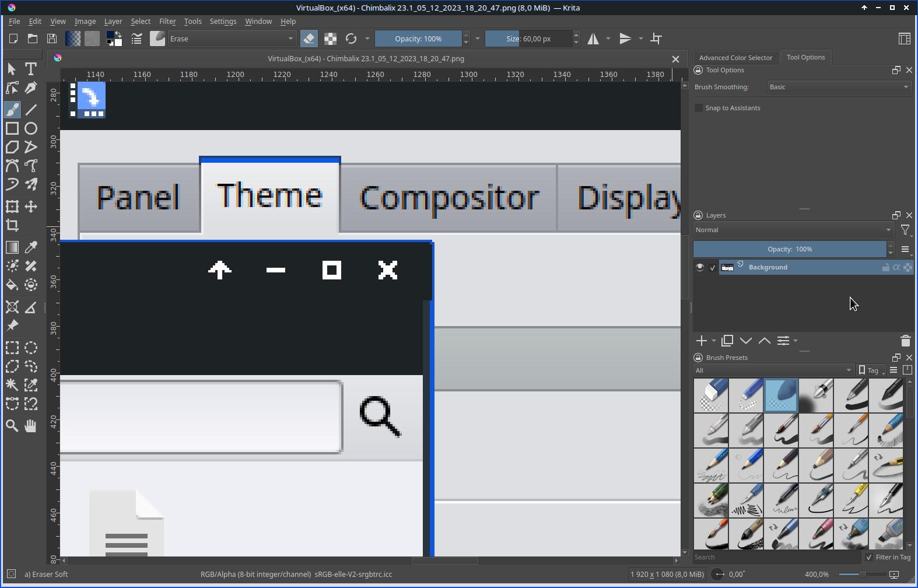Viewport: 918px width, 588px height.
Task: Select the Line tool
Action: pyautogui.click(x=31, y=110)
